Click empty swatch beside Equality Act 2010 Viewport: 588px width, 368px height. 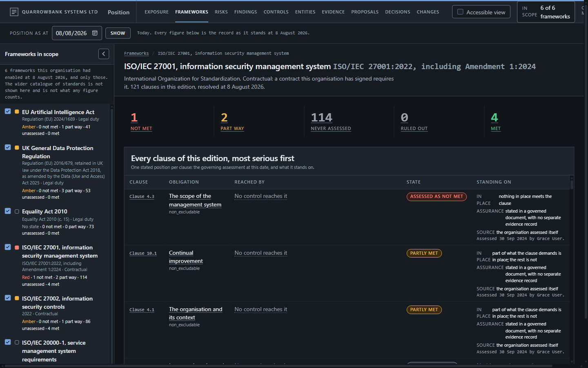(17, 211)
